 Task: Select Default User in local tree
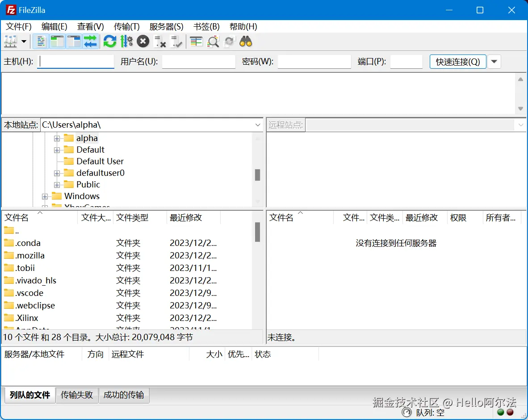pyautogui.click(x=100, y=161)
